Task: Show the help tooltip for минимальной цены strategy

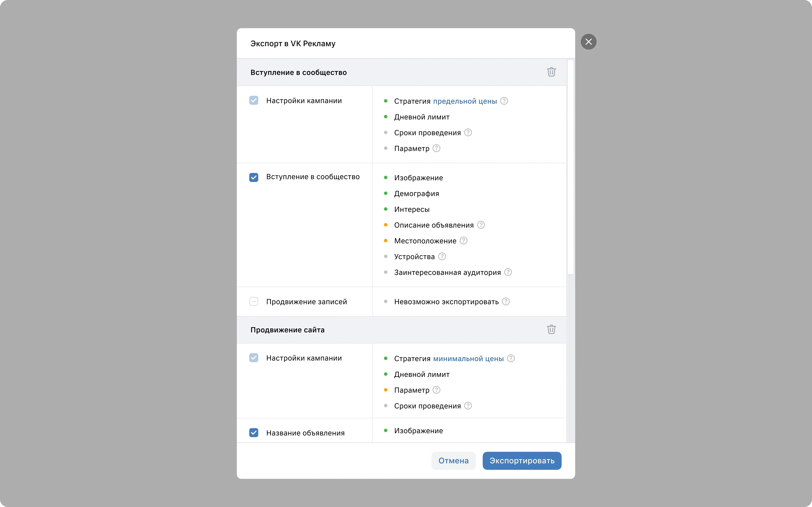Action: (x=511, y=358)
